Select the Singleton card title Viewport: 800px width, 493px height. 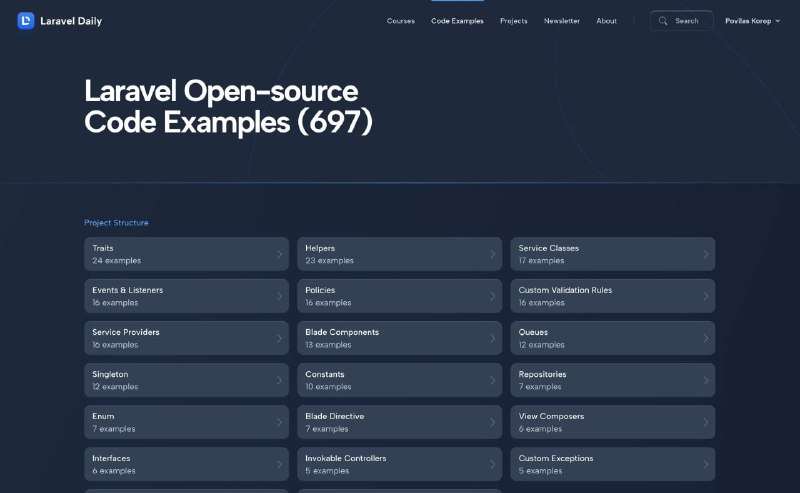click(x=110, y=374)
